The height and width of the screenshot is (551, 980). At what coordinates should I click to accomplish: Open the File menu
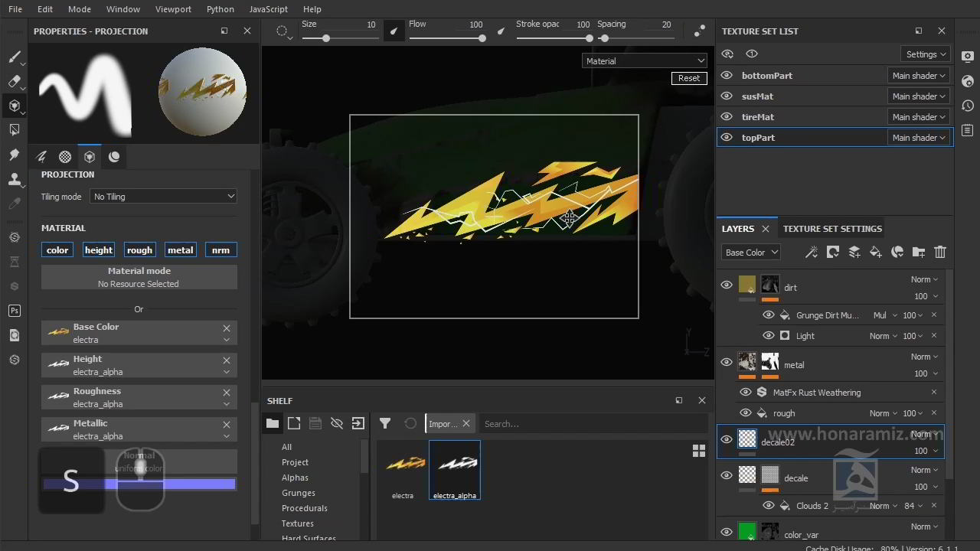(15, 9)
